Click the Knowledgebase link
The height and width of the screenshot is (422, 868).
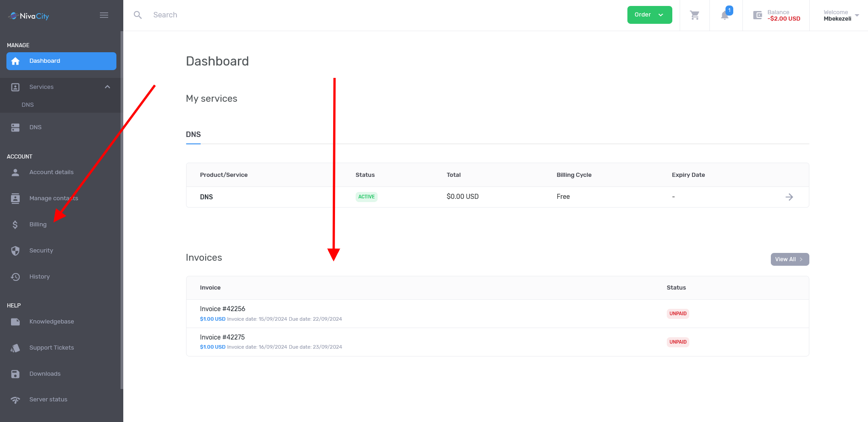(51, 322)
